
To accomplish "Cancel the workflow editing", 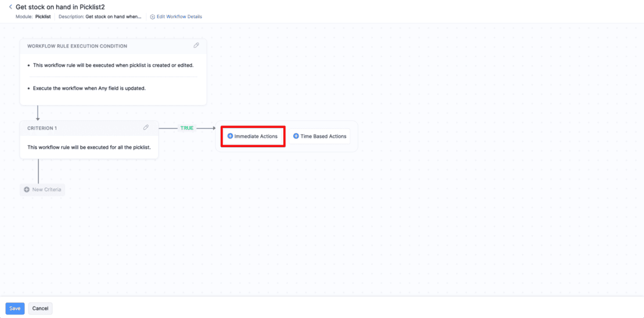I will tap(40, 308).
